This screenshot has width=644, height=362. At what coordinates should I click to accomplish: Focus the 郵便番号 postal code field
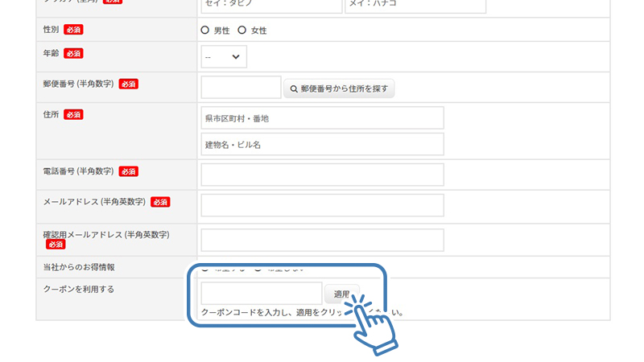tap(241, 88)
